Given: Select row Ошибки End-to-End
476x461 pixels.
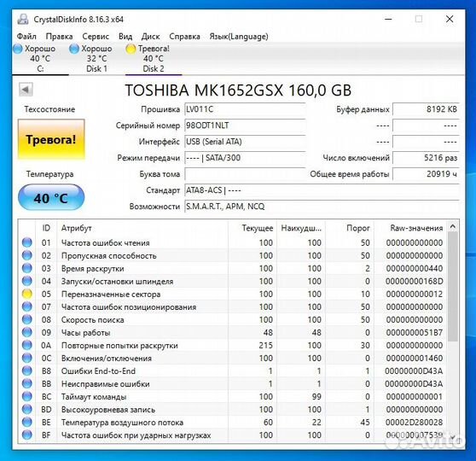Looking at the screenshot, I should pos(233,371).
